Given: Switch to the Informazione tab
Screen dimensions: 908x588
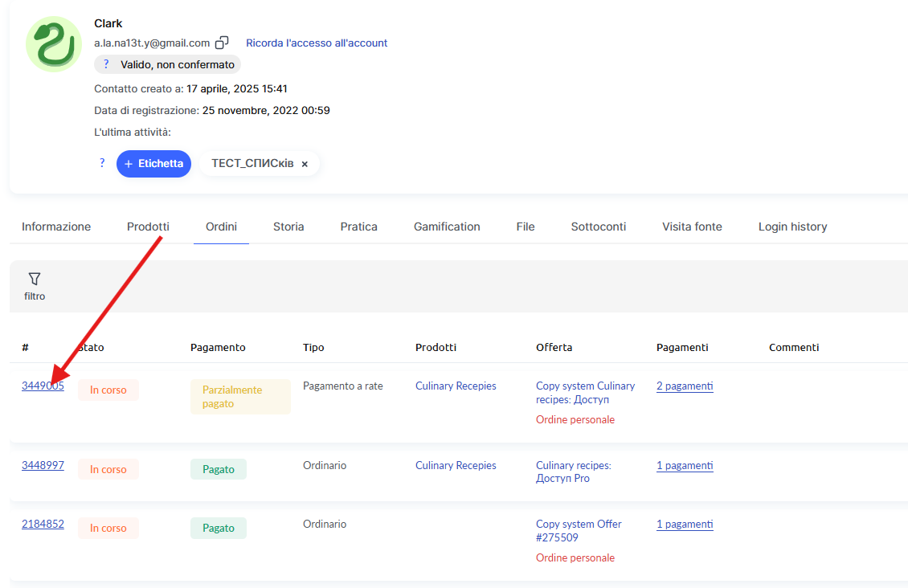Looking at the screenshot, I should coord(56,227).
